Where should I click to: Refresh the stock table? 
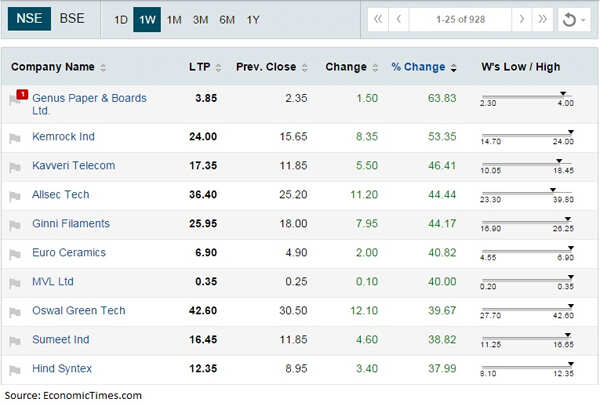pyautogui.click(x=569, y=20)
